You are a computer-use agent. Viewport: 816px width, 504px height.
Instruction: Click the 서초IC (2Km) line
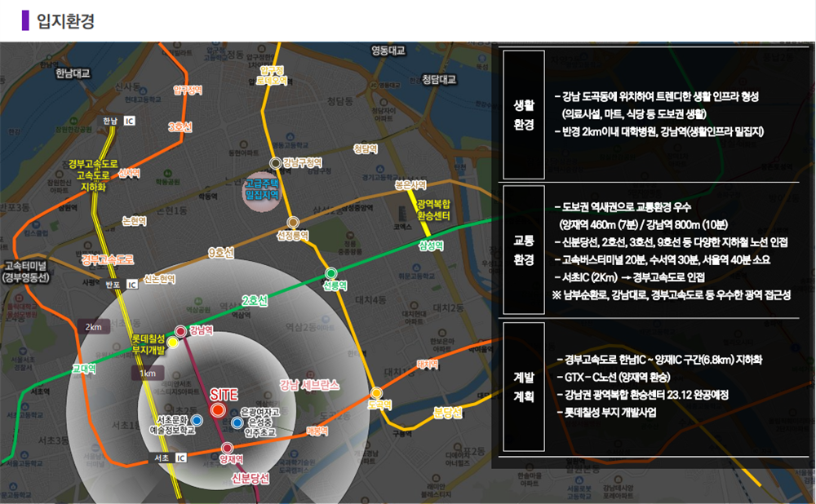(x=629, y=277)
